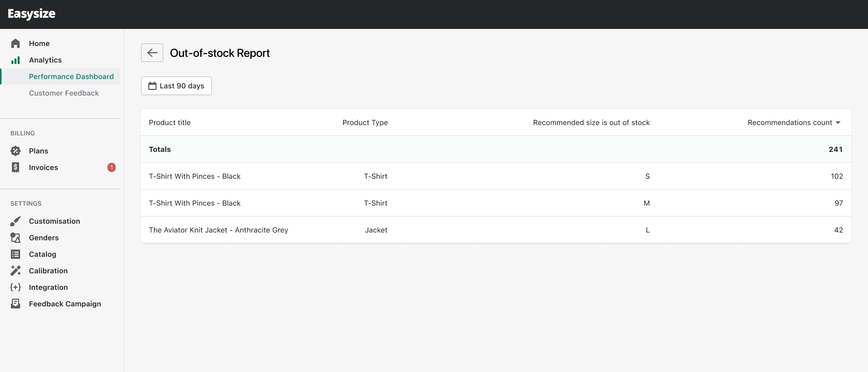Click the Customisation brush icon

16,221
